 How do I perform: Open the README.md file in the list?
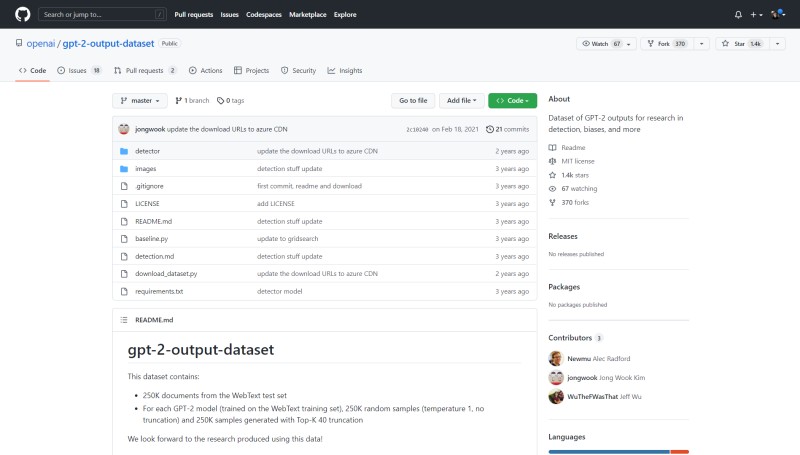[x=154, y=221]
